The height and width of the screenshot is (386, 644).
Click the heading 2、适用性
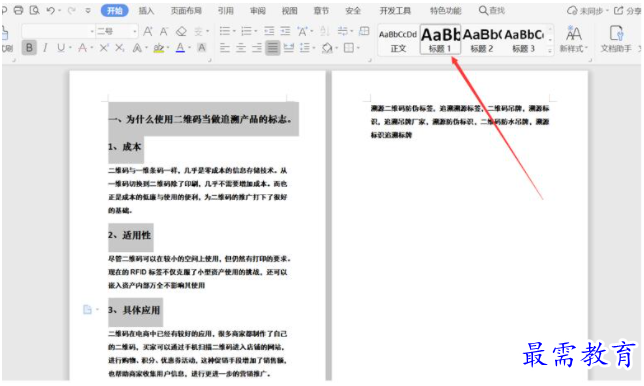pyautogui.click(x=130, y=235)
